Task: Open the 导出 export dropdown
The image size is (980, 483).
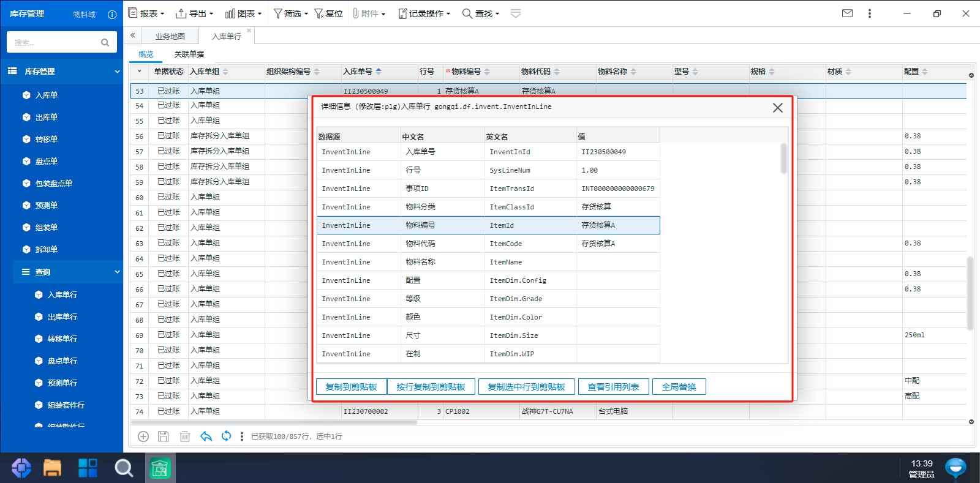Action: coord(194,13)
